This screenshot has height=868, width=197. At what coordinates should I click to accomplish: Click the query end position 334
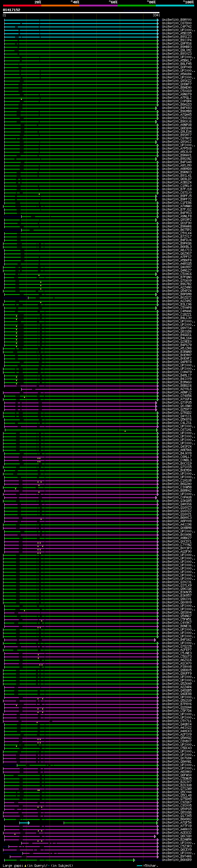click(155, 15)
